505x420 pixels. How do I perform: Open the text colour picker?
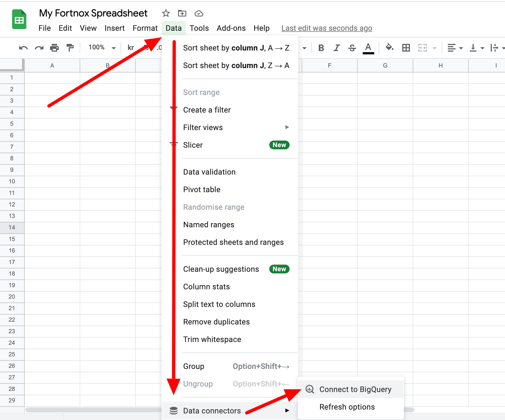tap(368, 47)
